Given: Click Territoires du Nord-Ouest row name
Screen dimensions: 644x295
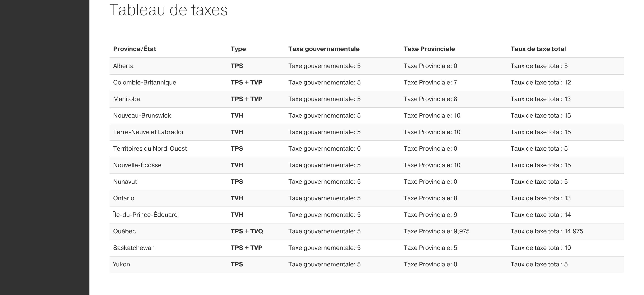Looking at the screenshot, I should click(150, 149).
